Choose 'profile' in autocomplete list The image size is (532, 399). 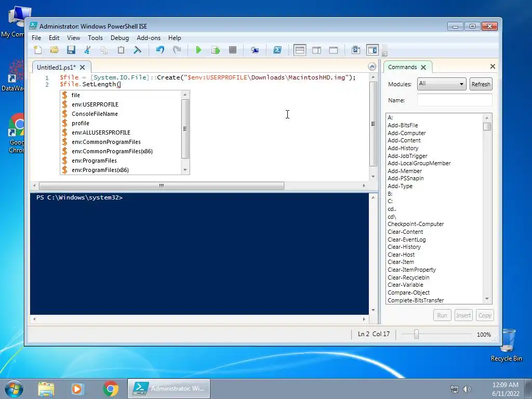[x=121, y=123]
